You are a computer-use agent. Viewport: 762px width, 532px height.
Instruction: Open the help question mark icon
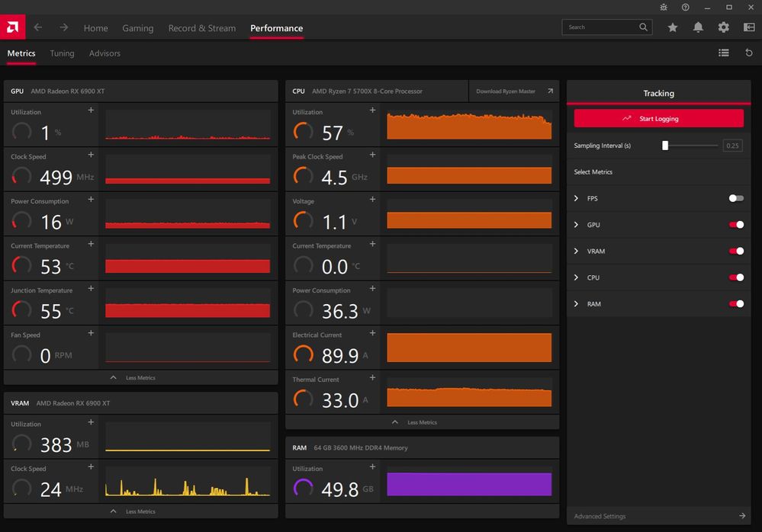[x=685, y=8]
